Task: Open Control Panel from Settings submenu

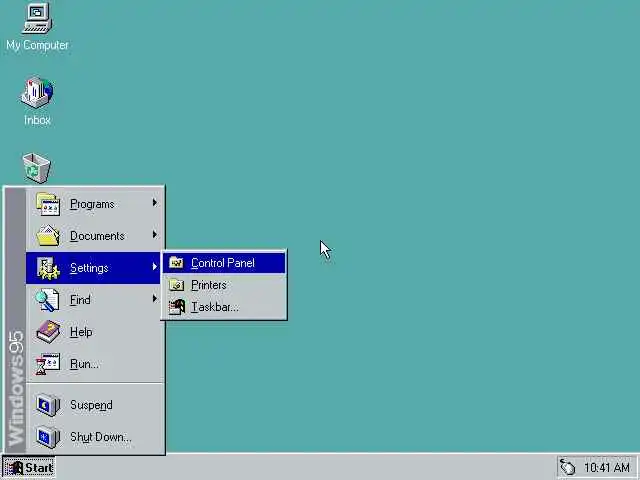Action: tap(224, 263)
